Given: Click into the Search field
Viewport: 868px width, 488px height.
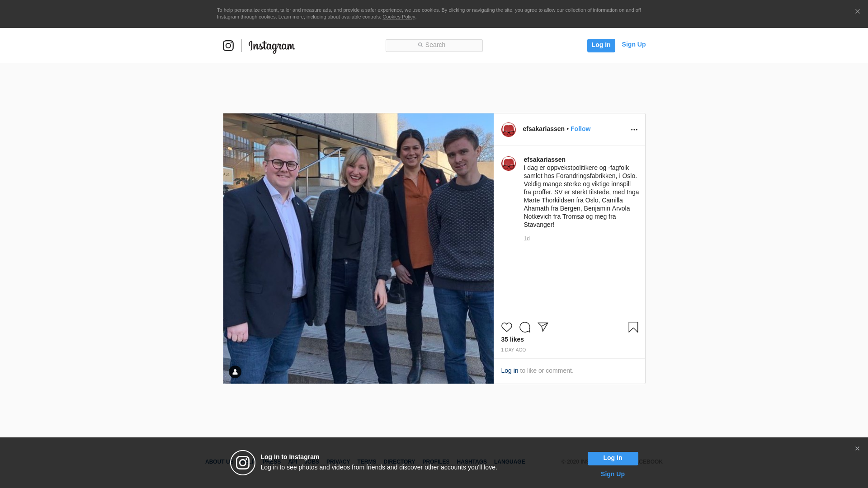Looking at the screenshot, I should point(434,46).
